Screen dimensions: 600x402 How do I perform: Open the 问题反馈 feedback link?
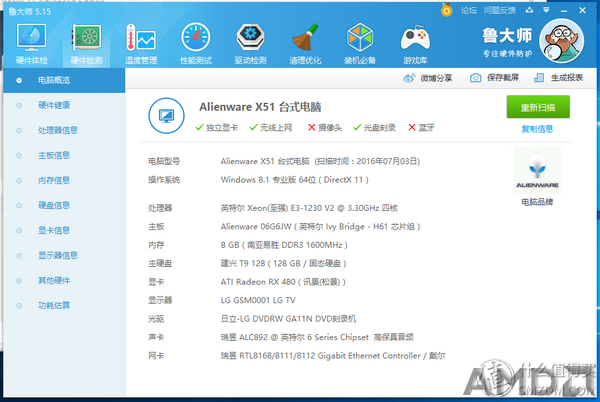[x=500, y=10]
